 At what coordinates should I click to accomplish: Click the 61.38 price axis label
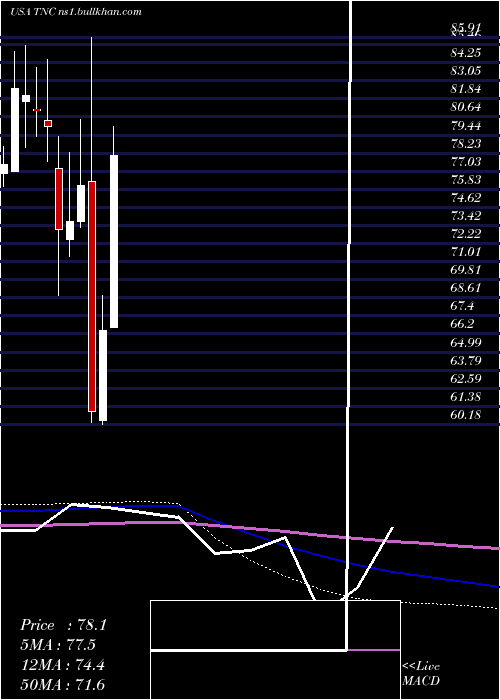[x=466, y=396]
